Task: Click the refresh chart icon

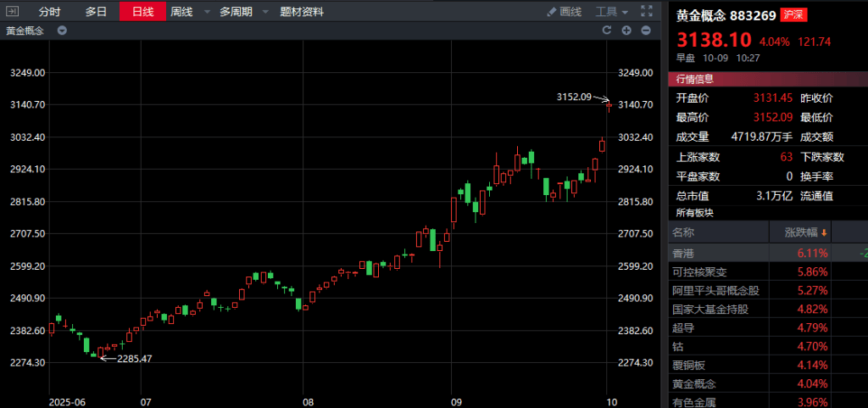Action: tap(606, 30)
